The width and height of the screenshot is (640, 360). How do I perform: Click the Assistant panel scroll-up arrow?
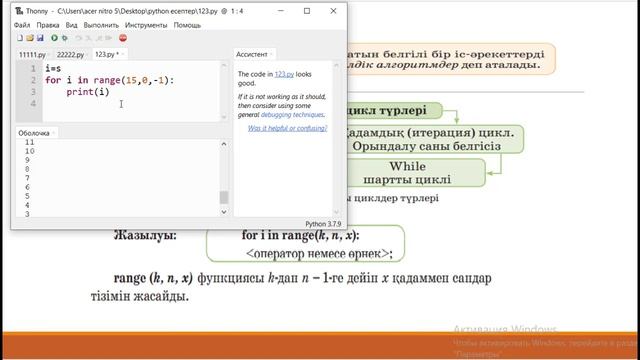(336, 65)
